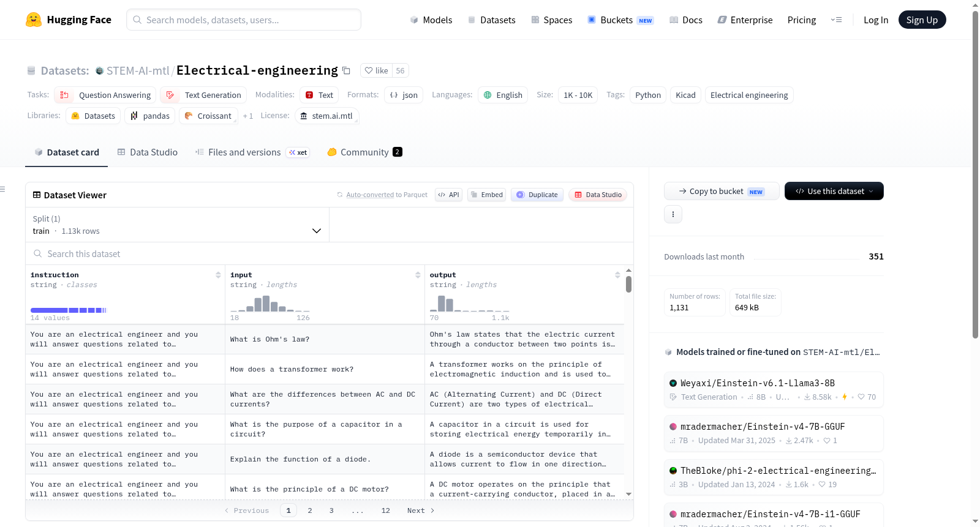Click the 'What is Ohm's law?' cell
Viewport: 980px width, 527px height.
(325, 339)
